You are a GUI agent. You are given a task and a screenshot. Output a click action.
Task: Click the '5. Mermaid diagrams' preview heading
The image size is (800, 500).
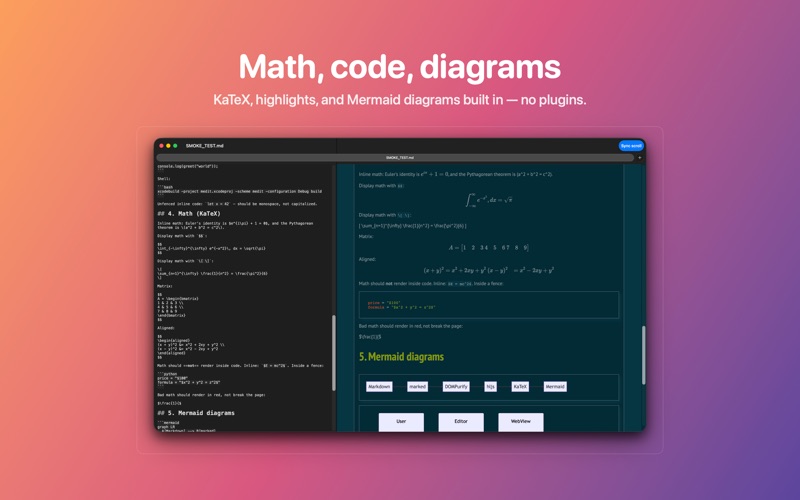401,357
